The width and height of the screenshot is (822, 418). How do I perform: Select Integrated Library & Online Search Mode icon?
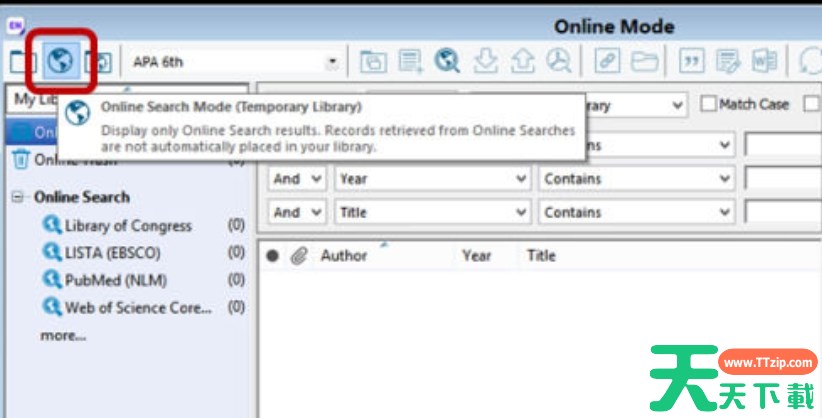pyautogui.click(x=100, y=62)
